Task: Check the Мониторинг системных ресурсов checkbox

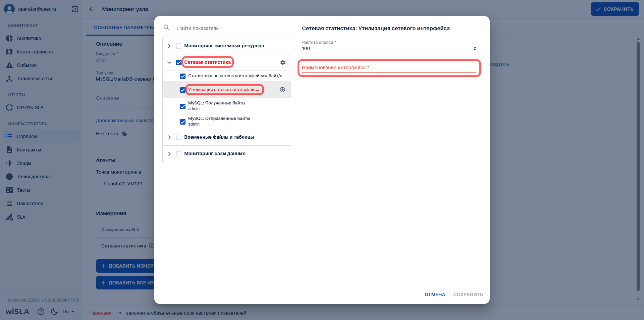Action: coord(179,46)
